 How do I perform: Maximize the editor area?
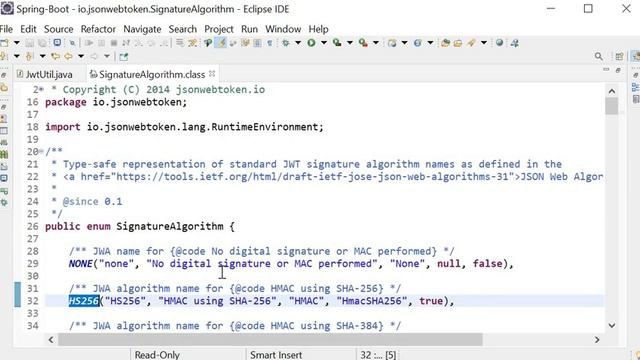618,70
